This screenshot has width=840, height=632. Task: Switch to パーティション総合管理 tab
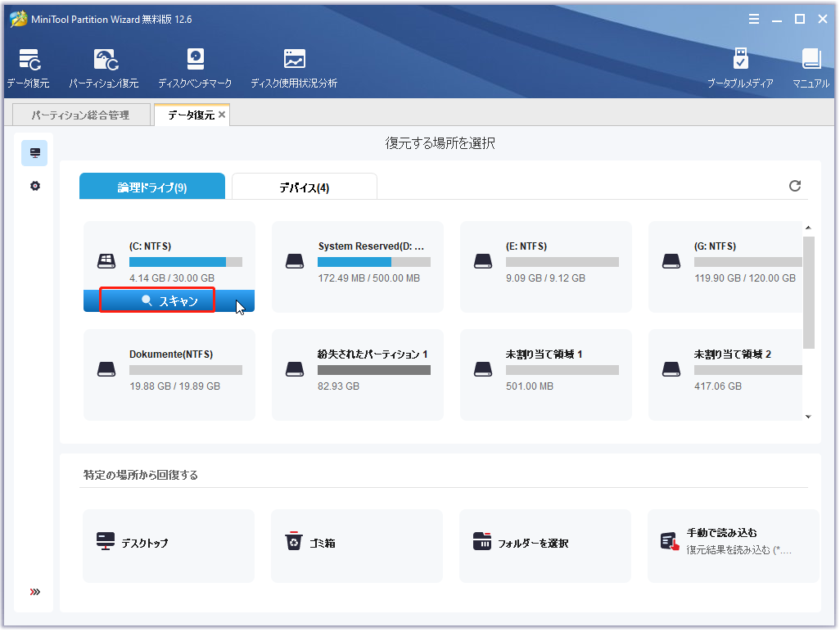tap(80, 115)
